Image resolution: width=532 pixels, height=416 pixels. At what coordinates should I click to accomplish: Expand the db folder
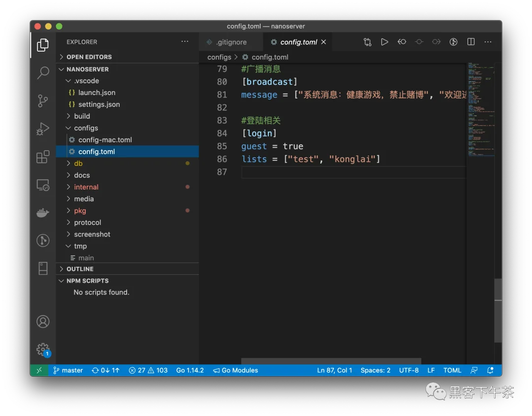[x=128, y=163]
